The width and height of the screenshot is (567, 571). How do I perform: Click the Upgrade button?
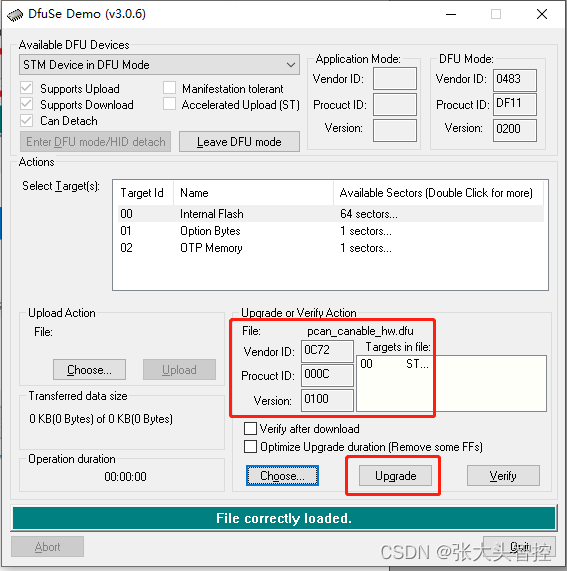395,476
